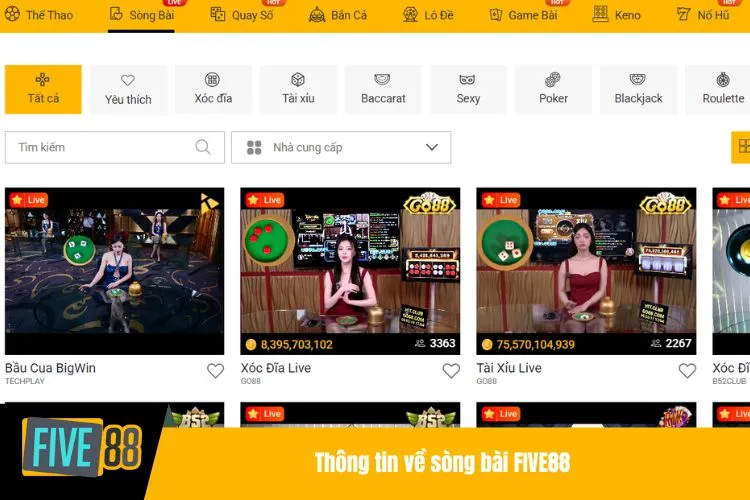Select the Poker category tab
This screenshot has height=500, width=750.
point(553,89)
